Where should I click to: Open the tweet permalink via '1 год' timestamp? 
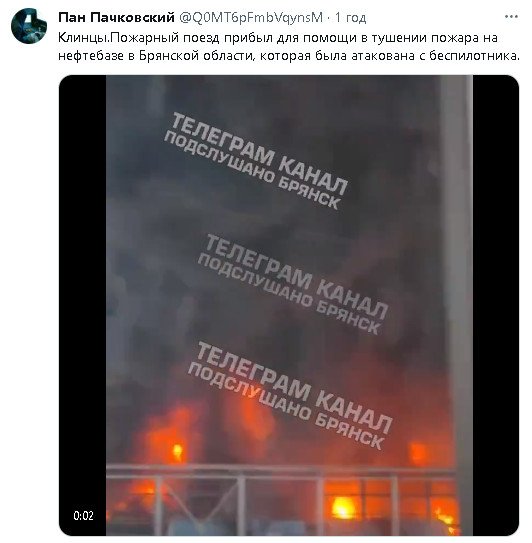350,17
